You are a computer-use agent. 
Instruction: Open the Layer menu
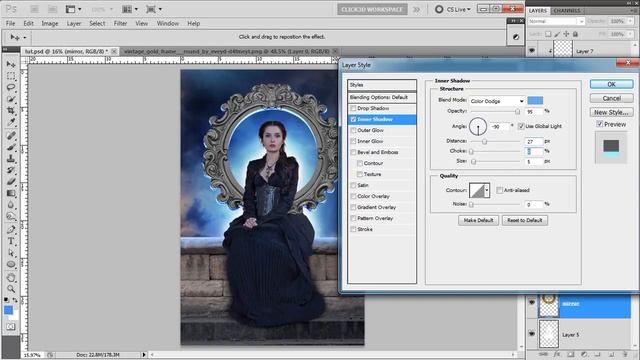pos(74,23)
